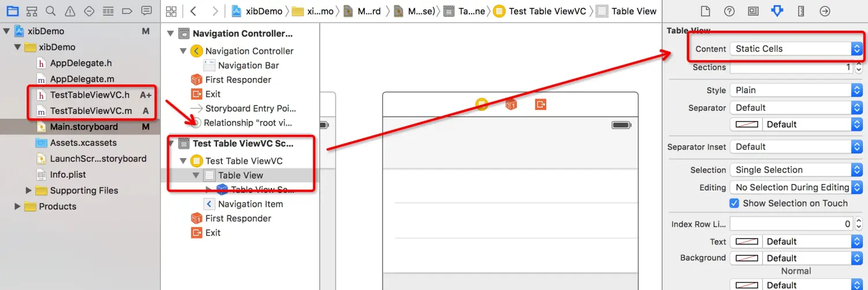Open the Style dropdown showing Plain
Viewport: 868px width, 290px height.
(x=796, y=90)
